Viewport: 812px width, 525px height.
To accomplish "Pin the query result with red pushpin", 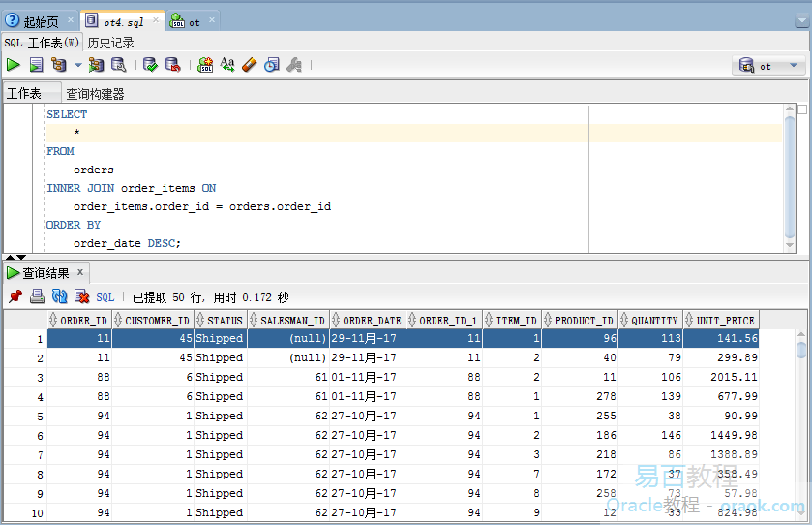I will (x=15, y=297).
